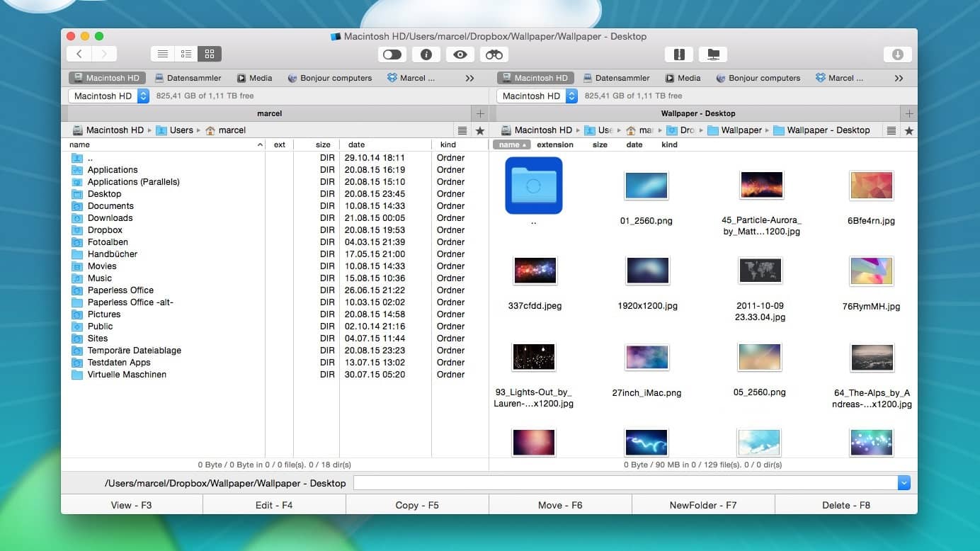
Task: Sort right pane by name header
Action: tap(511, 144)
